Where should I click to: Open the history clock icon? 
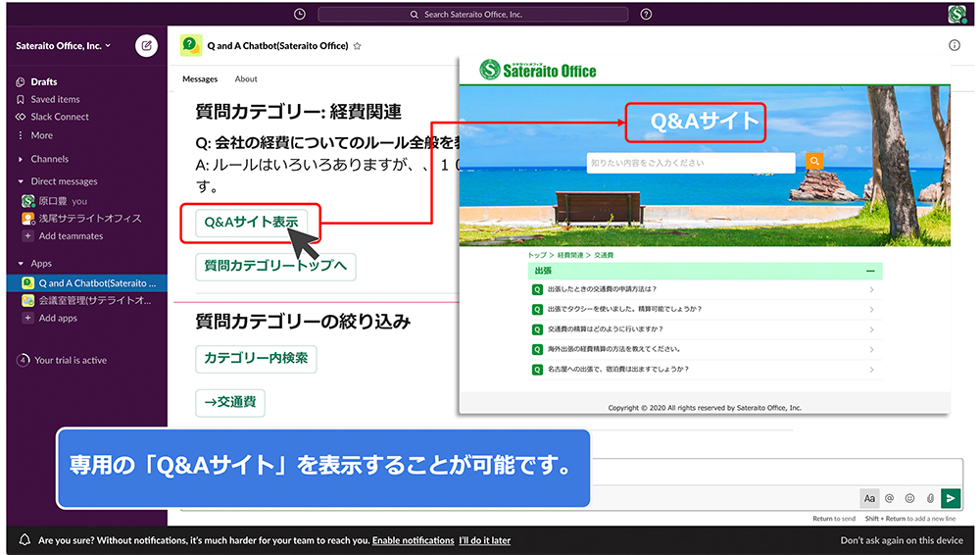(299, 14)
